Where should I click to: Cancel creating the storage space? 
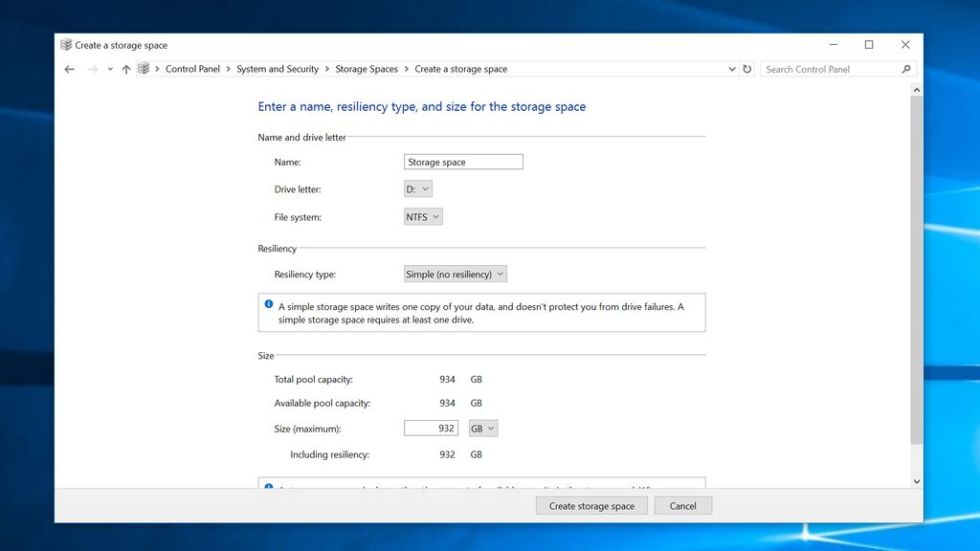682,505
